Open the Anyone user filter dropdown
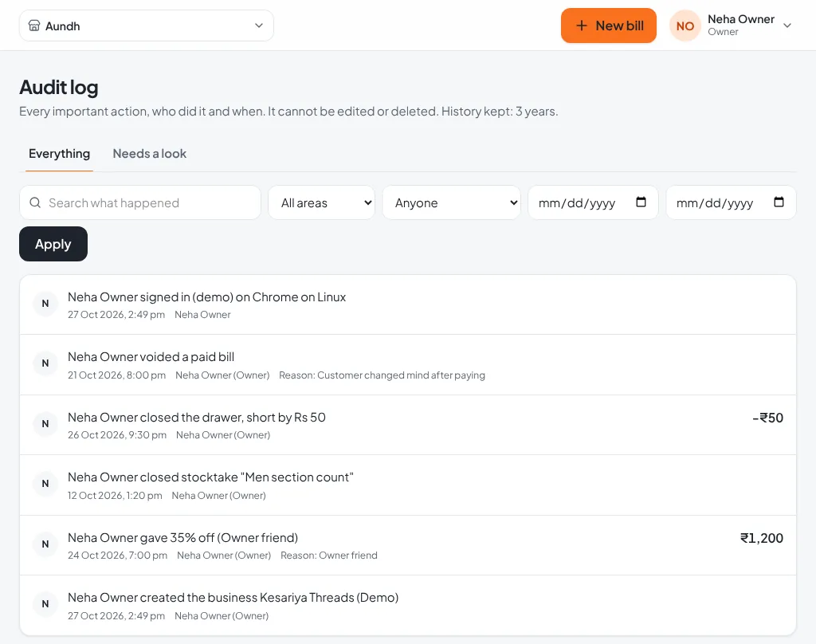Screen dimensions: 816x644 point(451,202)
